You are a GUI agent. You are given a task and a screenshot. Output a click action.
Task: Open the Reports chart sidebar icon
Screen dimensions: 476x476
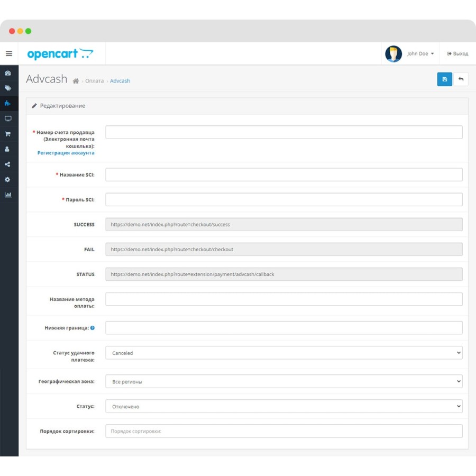(8, 195)
